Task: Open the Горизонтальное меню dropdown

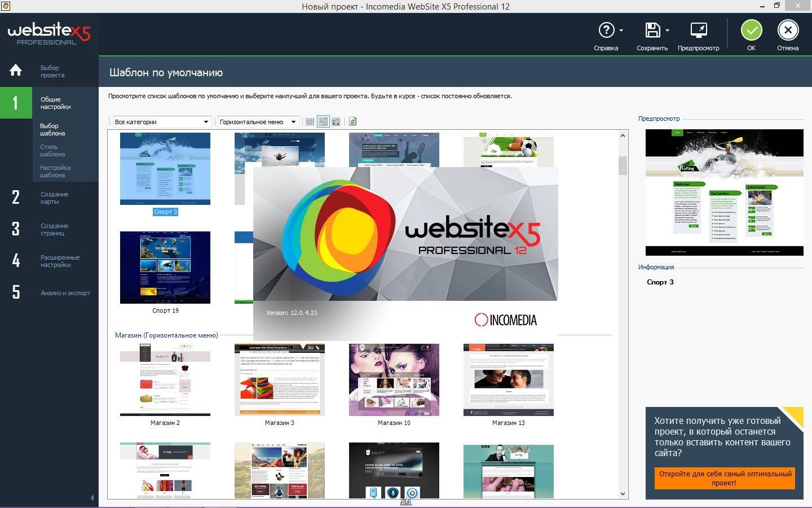Action: pos(258,122)
